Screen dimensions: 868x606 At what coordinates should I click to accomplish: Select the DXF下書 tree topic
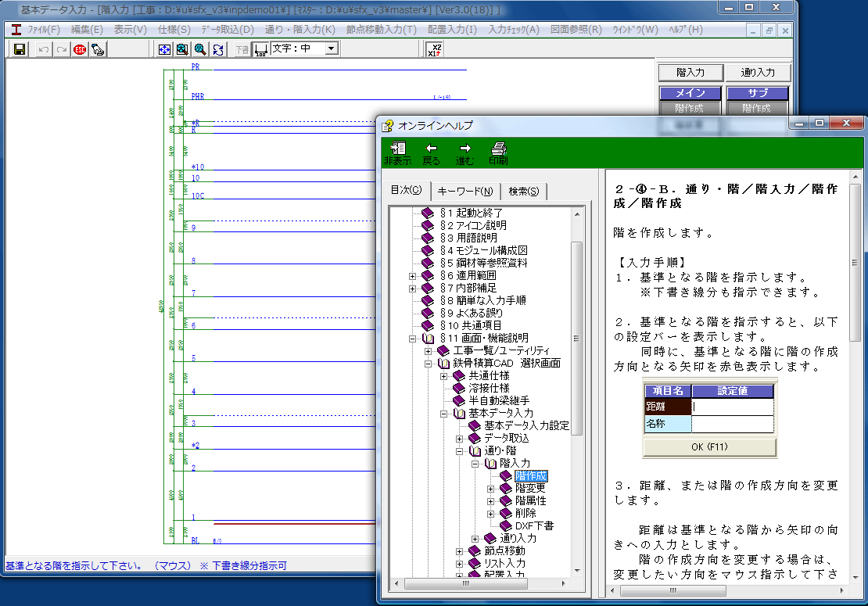tap(534, 526)
